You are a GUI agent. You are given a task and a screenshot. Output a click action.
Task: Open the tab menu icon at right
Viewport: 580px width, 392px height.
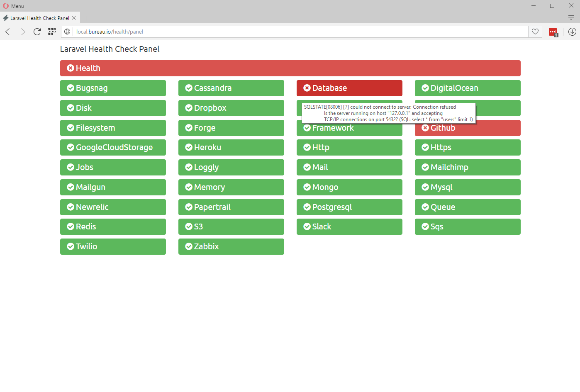click(x=571, y=17)
